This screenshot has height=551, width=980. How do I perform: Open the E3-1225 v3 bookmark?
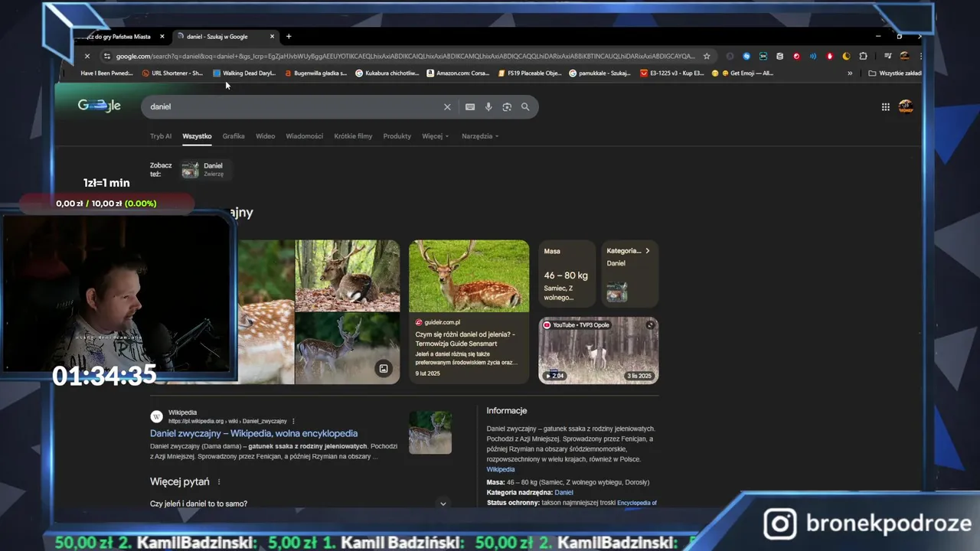point(672,73)
